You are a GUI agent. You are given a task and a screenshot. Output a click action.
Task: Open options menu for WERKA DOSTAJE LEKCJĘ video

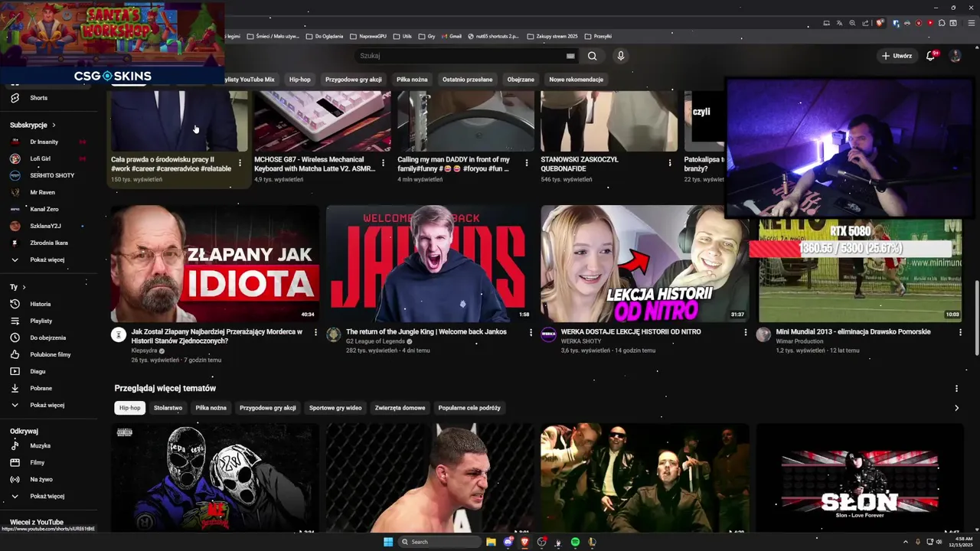click(746, 333)
